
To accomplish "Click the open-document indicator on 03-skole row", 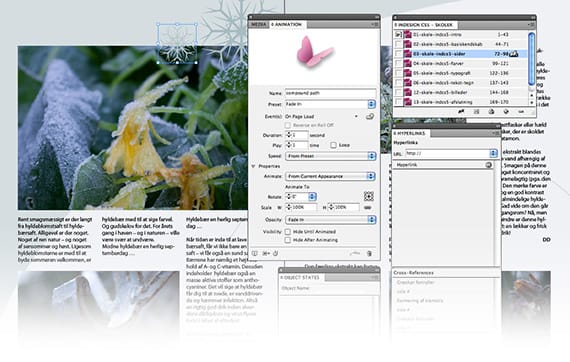I will (513, 54).
